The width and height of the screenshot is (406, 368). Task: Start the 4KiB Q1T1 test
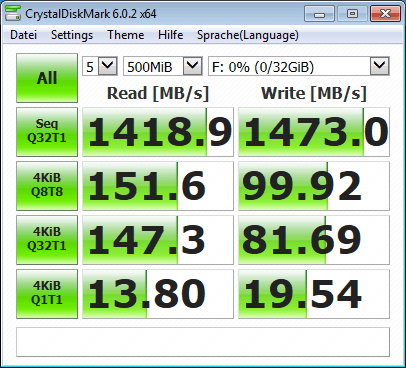(x=47, y=294)
